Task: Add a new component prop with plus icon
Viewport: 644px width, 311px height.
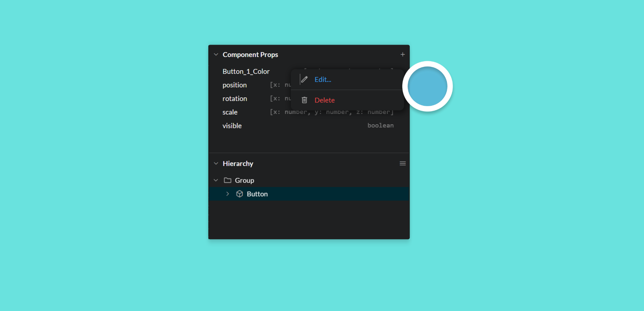Action: pyautogui.click(x=402, y=54)
